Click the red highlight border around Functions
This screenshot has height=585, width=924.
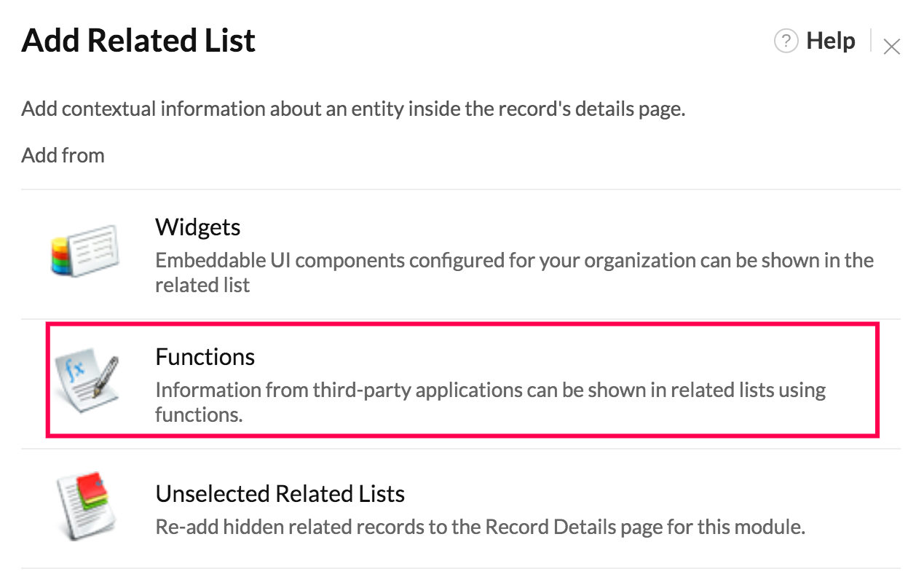462,380
